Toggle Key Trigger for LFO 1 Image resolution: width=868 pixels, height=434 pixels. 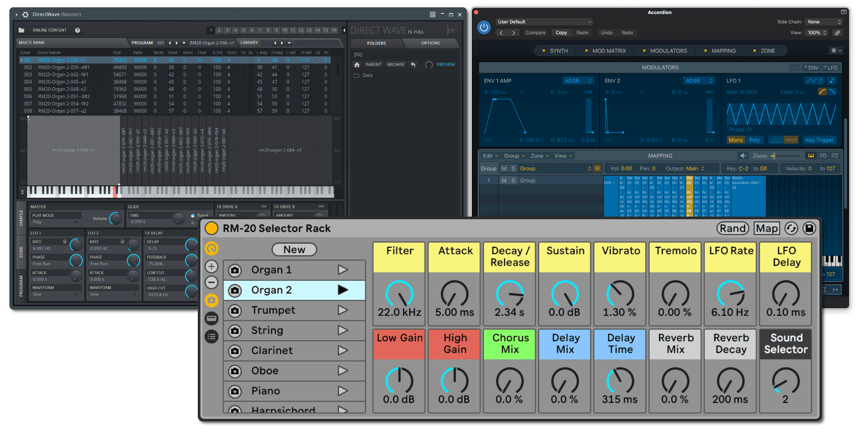click(819, 140)
